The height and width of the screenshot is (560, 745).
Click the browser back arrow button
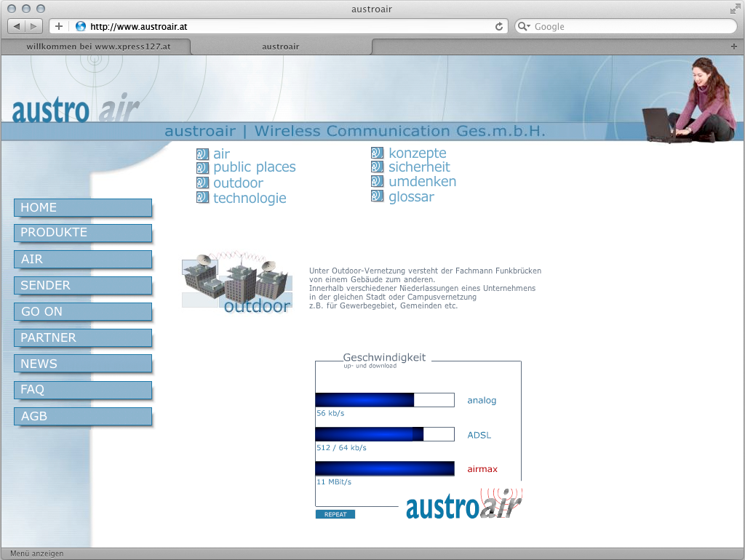(x=17, y=26)
